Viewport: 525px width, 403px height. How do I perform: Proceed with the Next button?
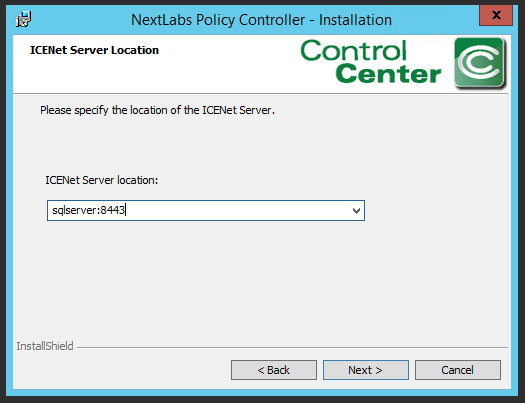(x=366, y=370)
